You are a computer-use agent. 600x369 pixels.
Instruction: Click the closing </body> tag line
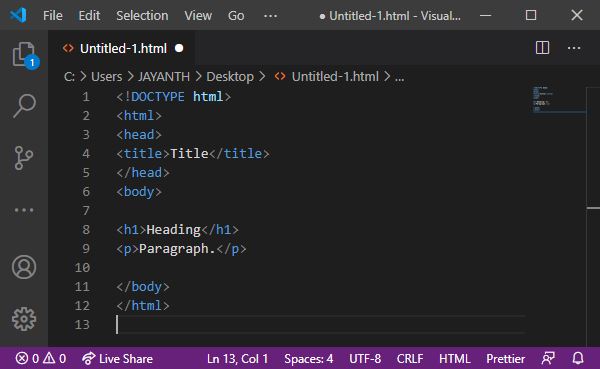pyautogui.click(x=143, y=287)
